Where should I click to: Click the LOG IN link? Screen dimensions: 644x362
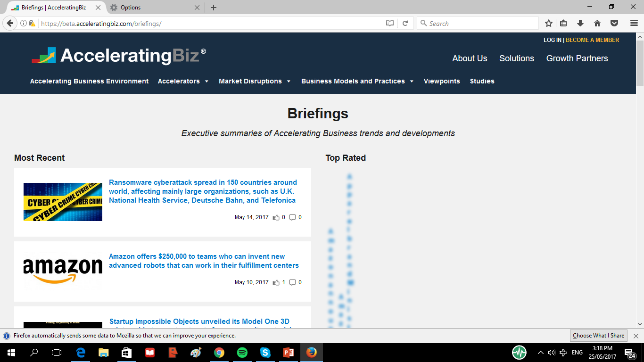(553, 40)
